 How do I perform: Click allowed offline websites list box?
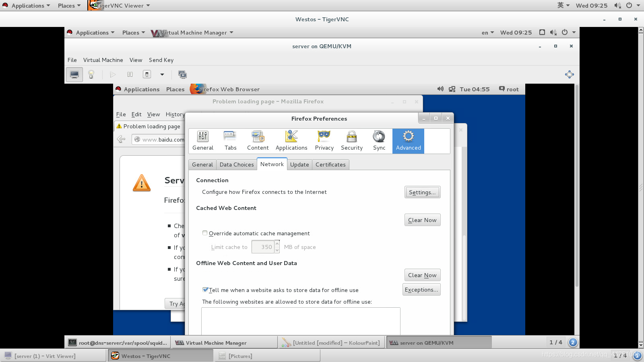pyautogui.click(x=301, y=321)
